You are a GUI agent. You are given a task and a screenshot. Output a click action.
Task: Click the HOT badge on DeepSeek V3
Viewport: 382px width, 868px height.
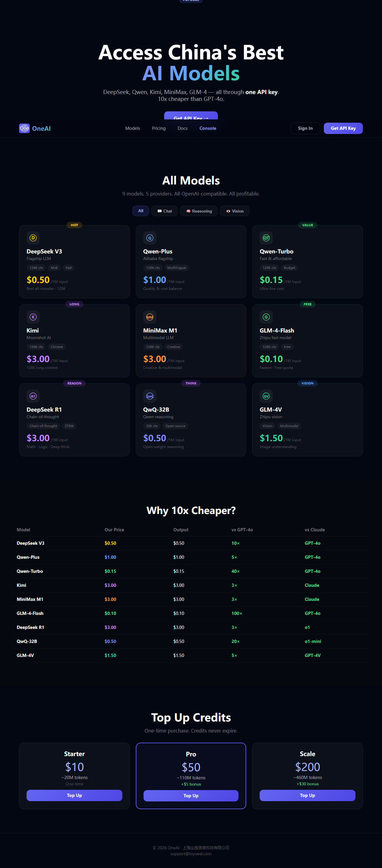[74, 225]
